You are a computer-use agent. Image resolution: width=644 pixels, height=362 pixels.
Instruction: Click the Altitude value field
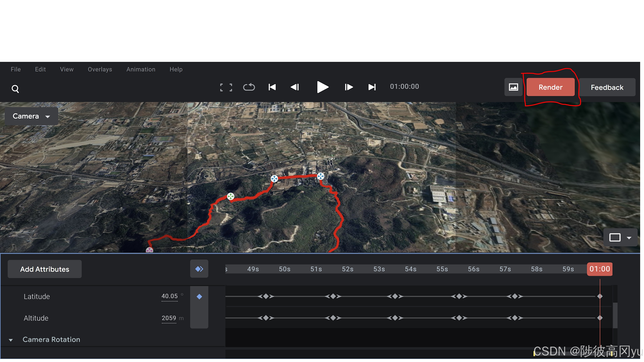point(169,318)
